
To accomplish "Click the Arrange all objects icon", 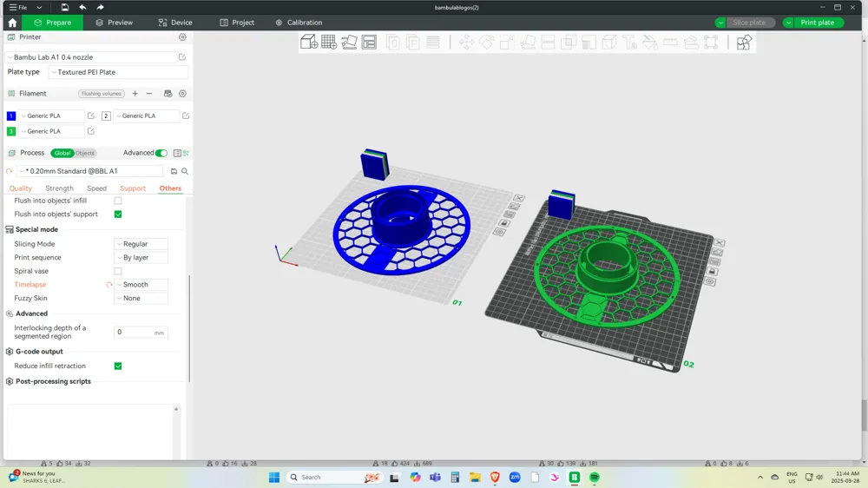I will coord(369,42).
